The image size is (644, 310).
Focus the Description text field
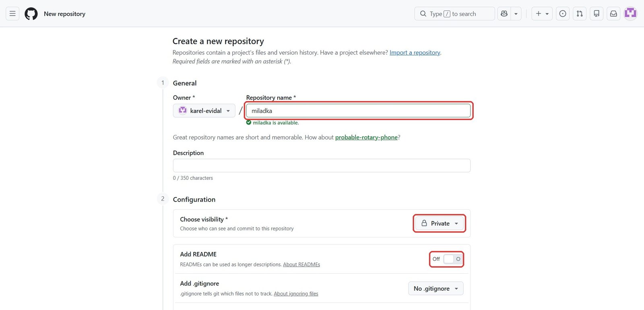point(322,166)
